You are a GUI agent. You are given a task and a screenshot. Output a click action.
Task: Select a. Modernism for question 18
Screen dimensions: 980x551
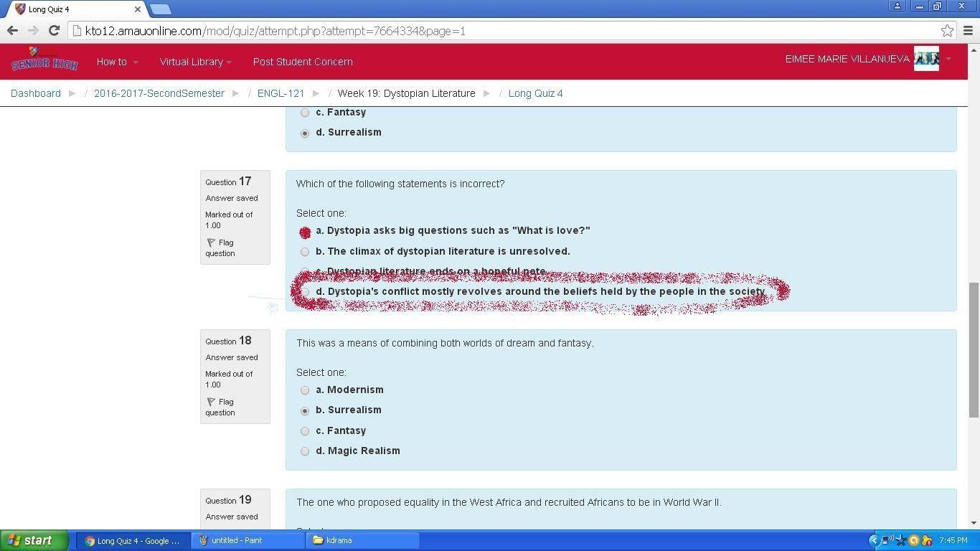point(305,390)
